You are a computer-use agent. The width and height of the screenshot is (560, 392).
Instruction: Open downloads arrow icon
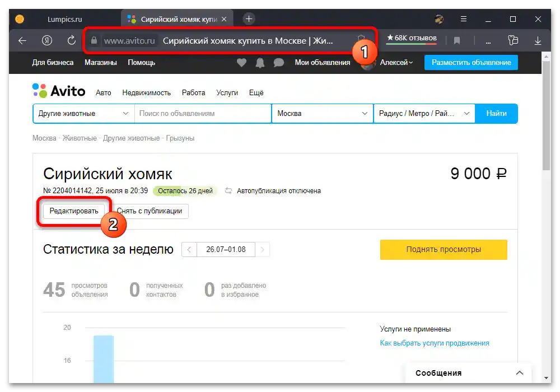click(538, 41)
